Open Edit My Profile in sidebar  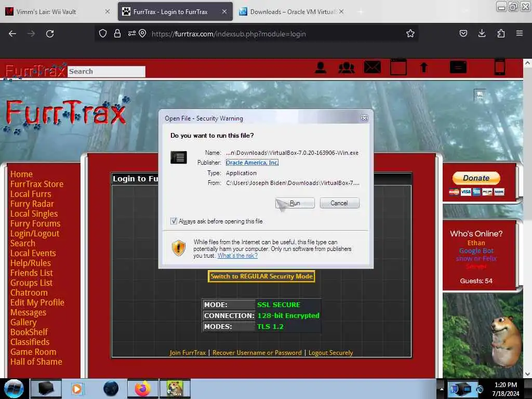37,302
